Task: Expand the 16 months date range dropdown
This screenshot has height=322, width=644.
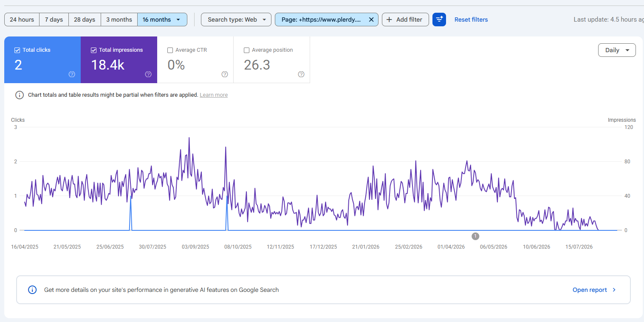Action: pyautogui.click(x=162, y=20)
